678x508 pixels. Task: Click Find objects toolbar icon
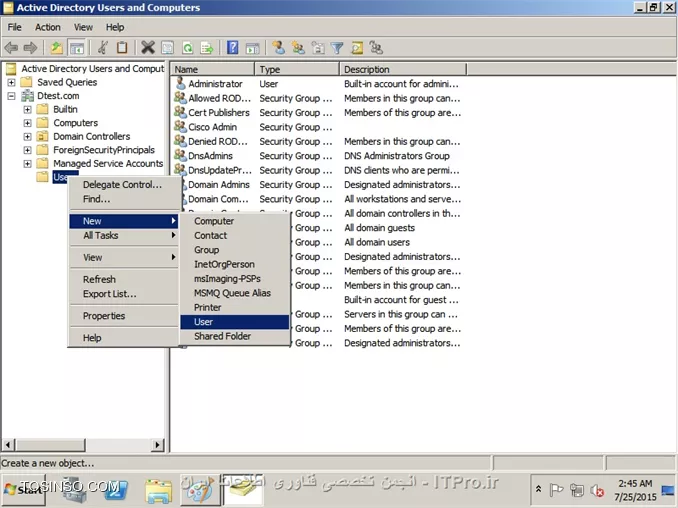pyautogui.click(x=357, y=48)
